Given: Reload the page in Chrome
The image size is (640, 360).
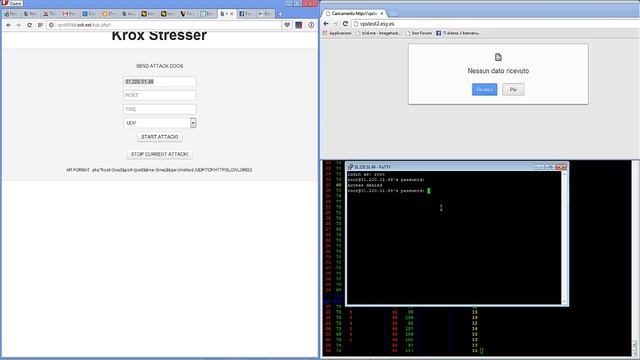Looking at the screenshot, I should 345,24.
